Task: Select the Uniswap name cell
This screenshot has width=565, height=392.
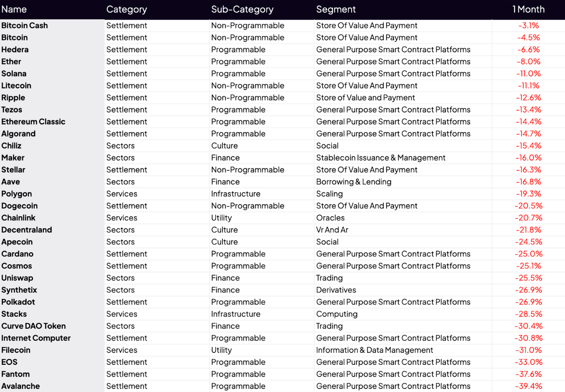Action: pyautogui.click(x=17, y=278)
